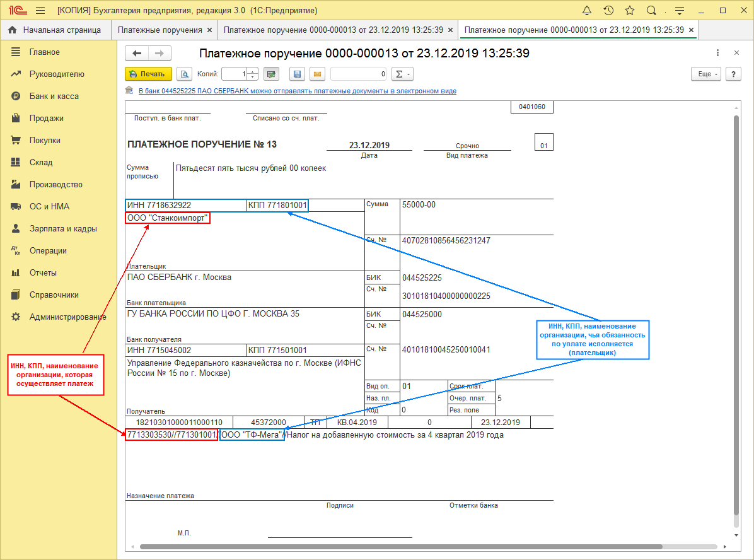The image size is (754, 560).
Task: Click the Печать print button
Action: [x=148, y=74]
